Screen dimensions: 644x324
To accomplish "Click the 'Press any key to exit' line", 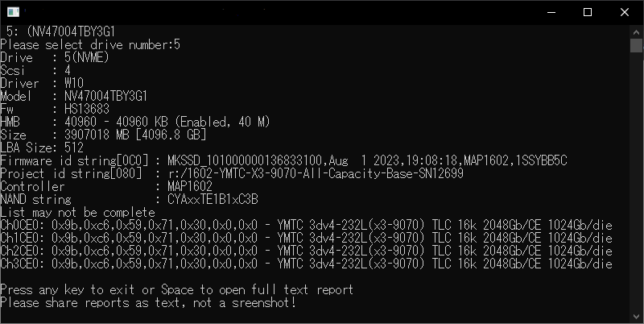I will pyautogui.click(x=176, y=290).
